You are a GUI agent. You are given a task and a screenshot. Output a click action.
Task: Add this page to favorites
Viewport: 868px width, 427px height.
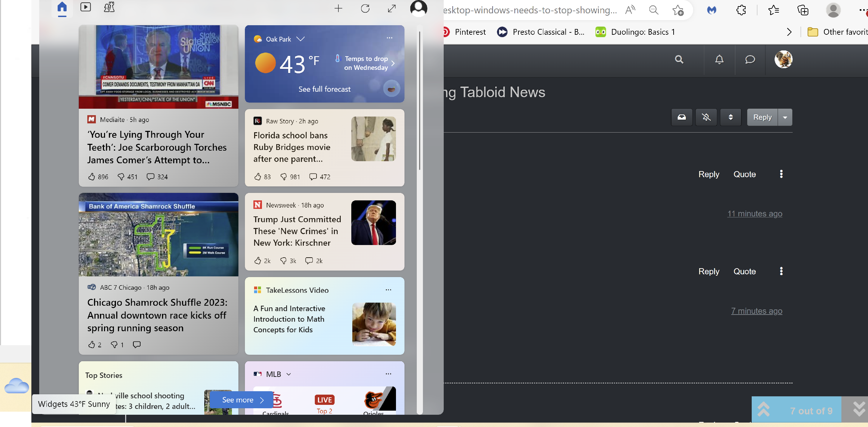click(678, 10)
